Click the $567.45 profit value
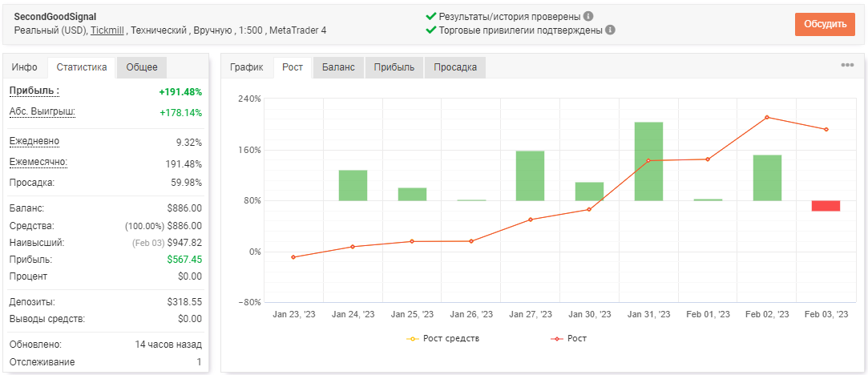Viewport: 868px width, 375px height. click(184, 259)
